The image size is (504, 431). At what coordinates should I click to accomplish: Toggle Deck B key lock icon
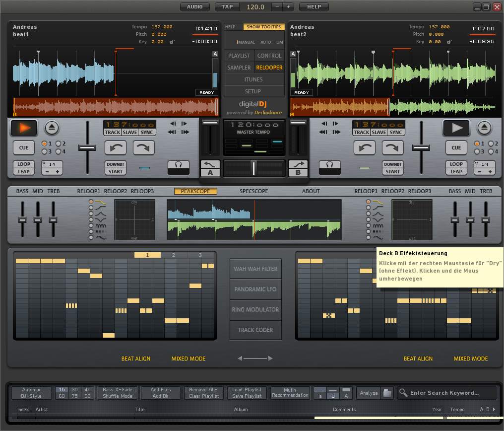pos(449,42)
